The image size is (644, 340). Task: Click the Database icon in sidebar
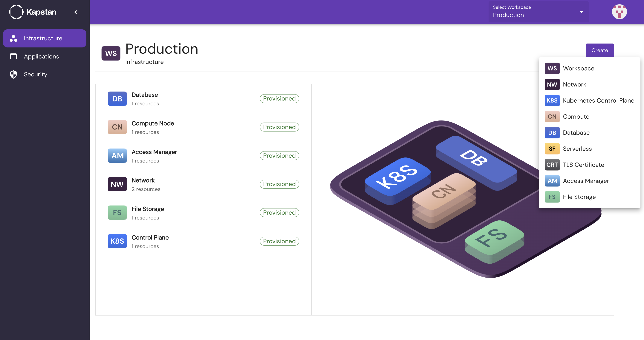[x=552, y=132]
